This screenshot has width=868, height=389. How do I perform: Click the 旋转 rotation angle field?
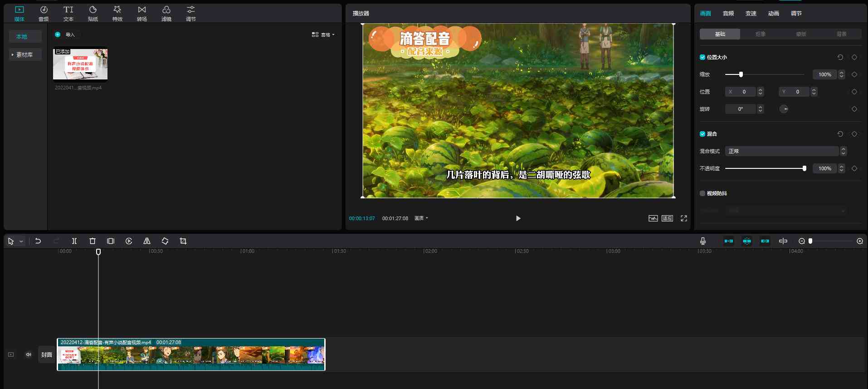(741, 109)
